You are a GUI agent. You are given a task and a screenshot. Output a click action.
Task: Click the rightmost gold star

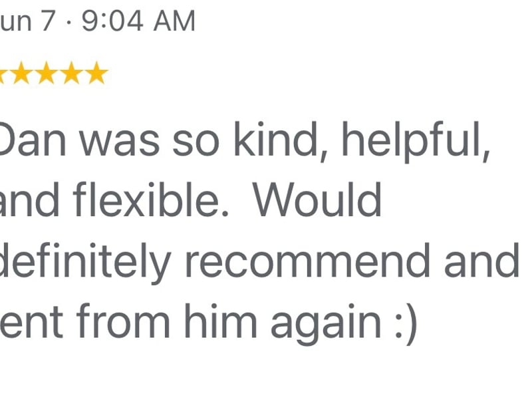pyautogui.click(x=96, y=73)
